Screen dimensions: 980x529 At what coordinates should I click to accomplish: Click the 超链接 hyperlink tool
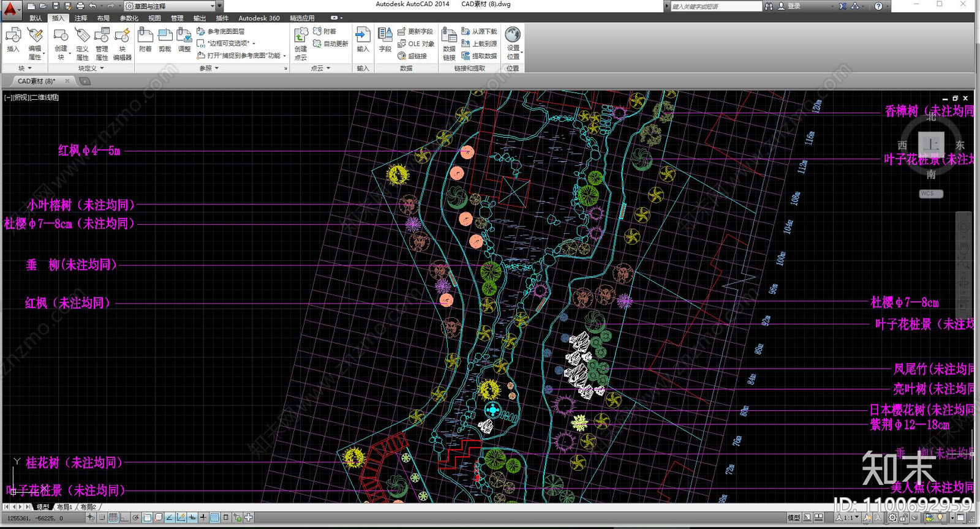coord(413,56)
